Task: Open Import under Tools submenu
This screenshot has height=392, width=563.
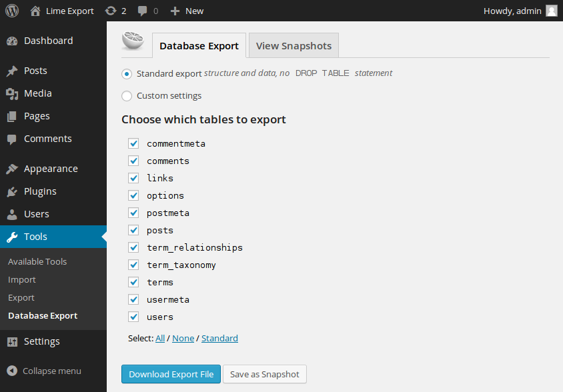Action: pyautogui.click(x=22, y=279)
